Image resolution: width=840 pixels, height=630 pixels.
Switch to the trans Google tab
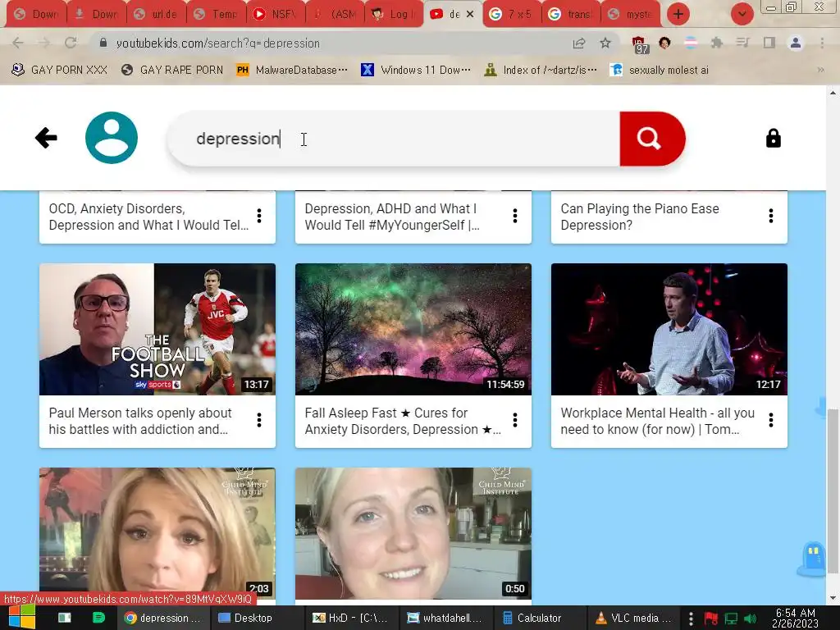[571, 14]
